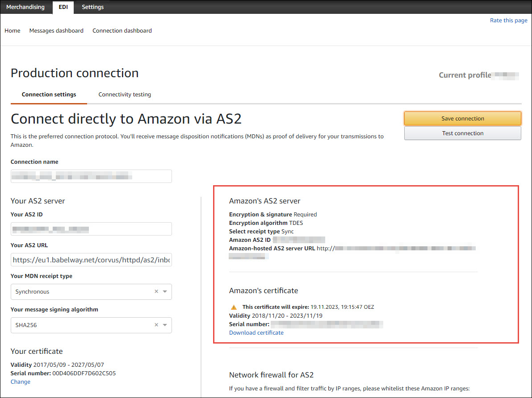
Task: Click the Network firewall for AS2 heading
Action: coord(271,375)
